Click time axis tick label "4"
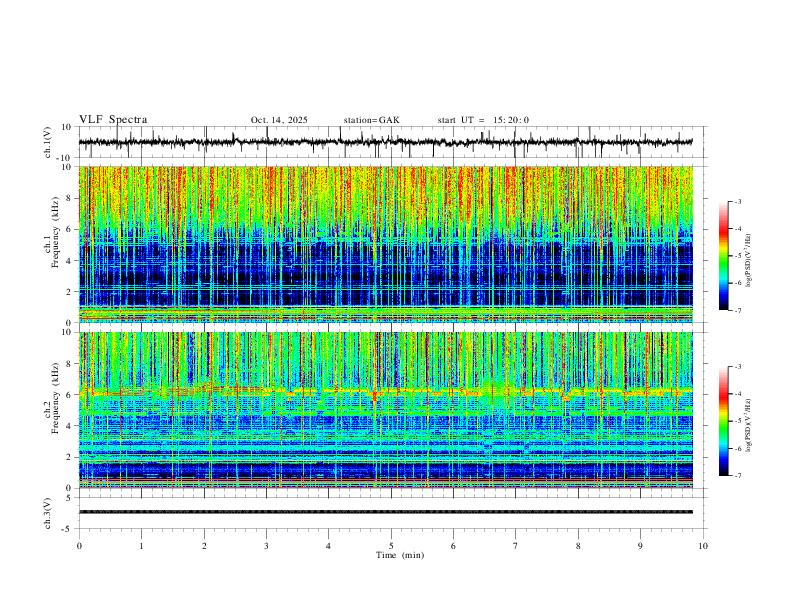 [328, 546]
